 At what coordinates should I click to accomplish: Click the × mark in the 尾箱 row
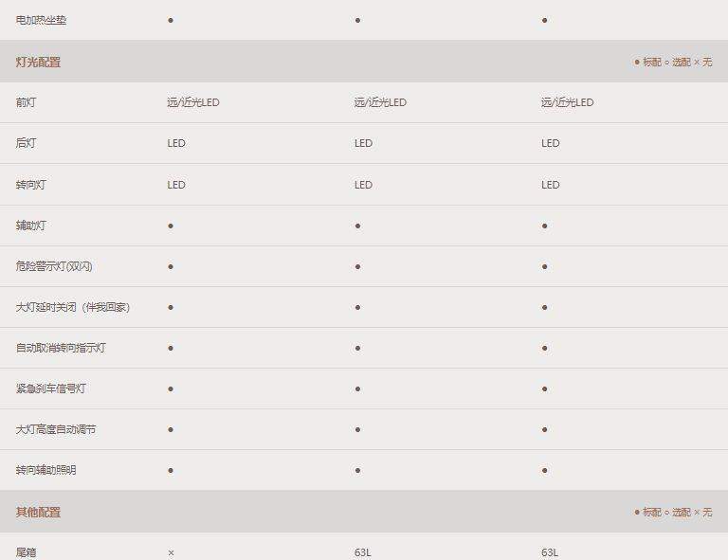(171, 552)
